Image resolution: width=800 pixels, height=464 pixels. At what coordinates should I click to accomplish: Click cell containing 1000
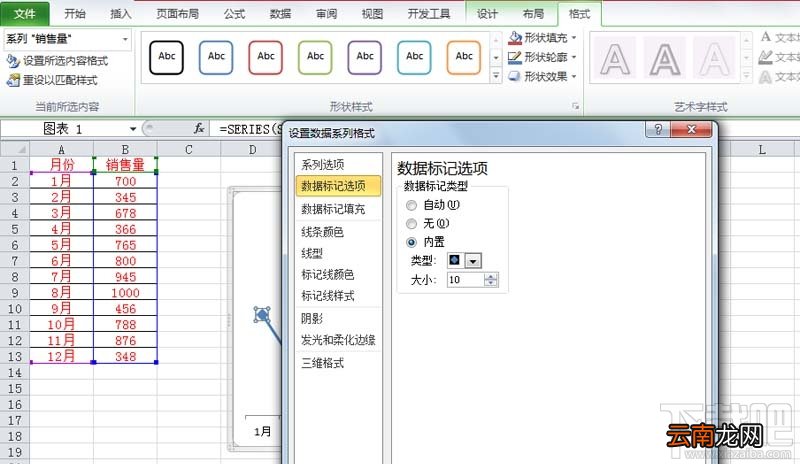(x=125, y=292)
